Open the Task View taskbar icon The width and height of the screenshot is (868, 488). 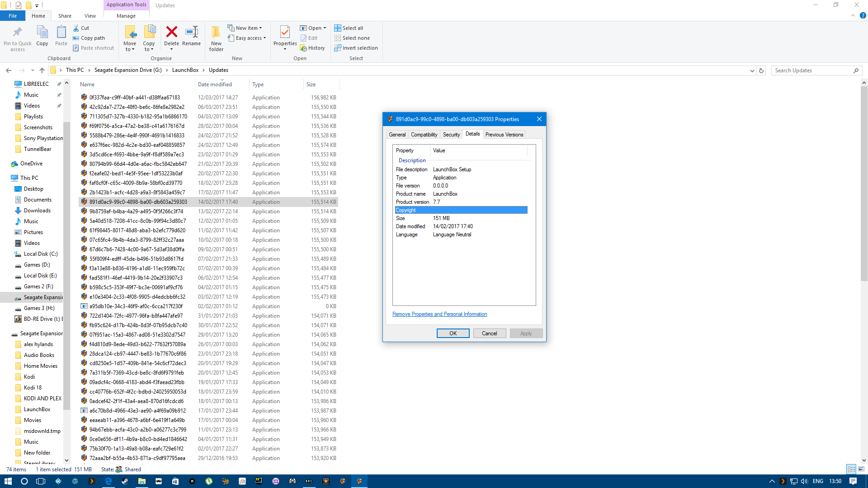click(x=41, y=481)
